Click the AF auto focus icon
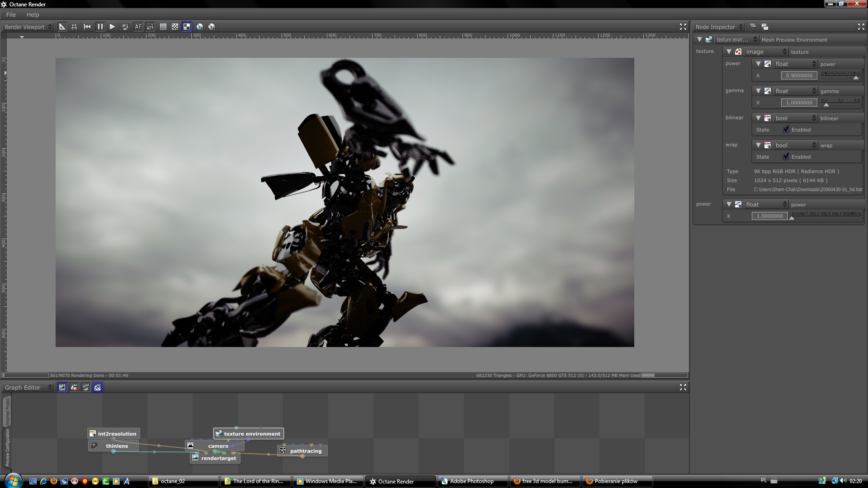The image size is (868, 488). (x=138, y=27)
